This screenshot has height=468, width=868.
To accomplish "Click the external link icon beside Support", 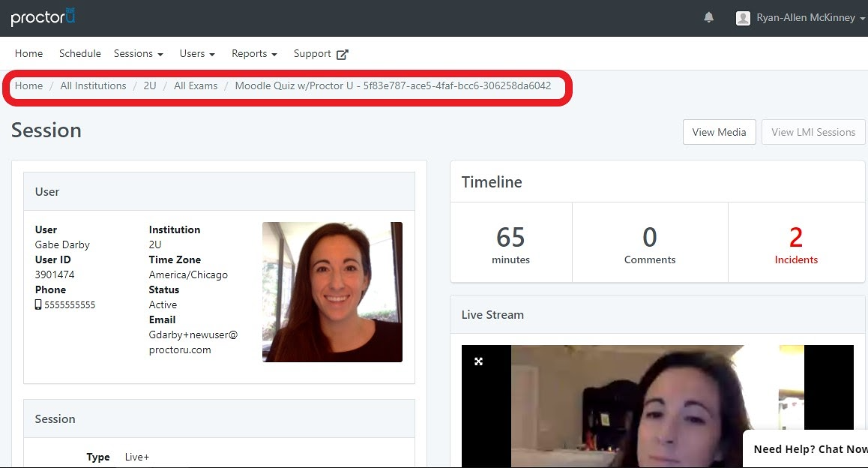I will pos(343,54).
